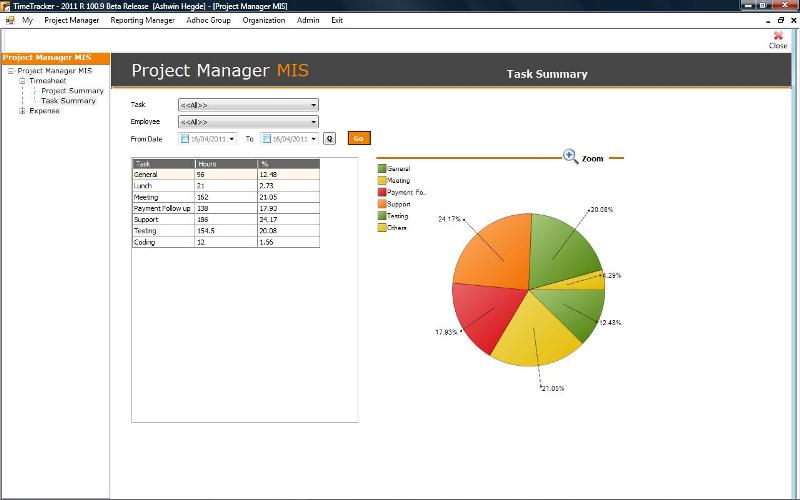Expand the Expense tree node
Viewport: 800px width, 500px height.
(22, 111)
